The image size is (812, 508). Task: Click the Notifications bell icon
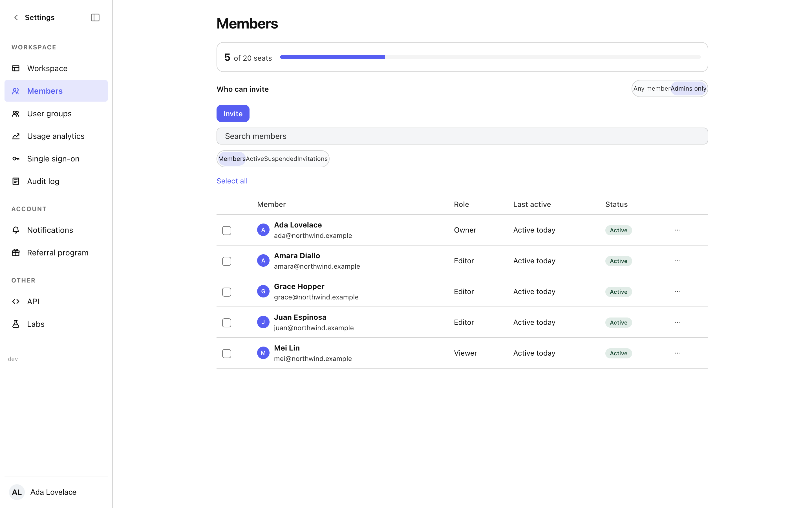16,230
